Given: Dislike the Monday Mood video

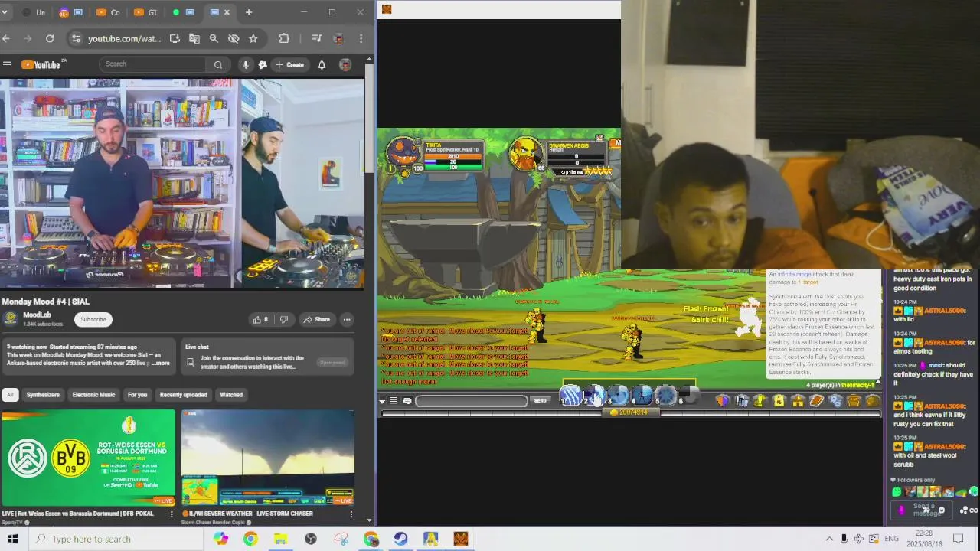Looking at the screenshot, I should [284, 319].
